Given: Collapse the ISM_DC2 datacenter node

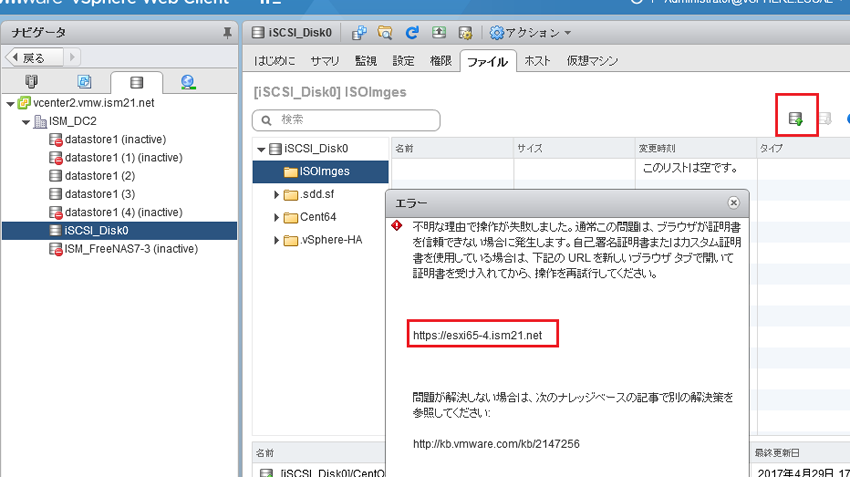Looking at the screenshot, I should (x=26, y=121).
